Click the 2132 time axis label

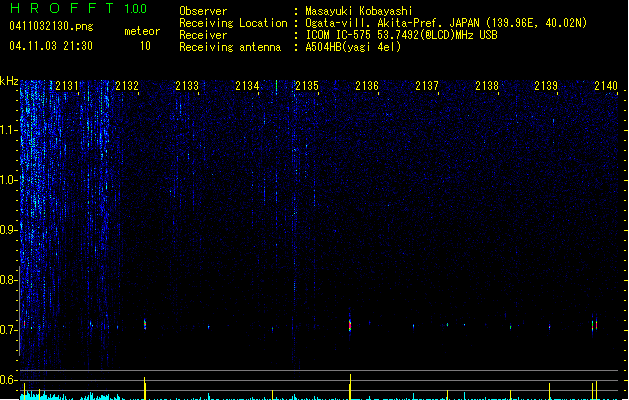pos(127,86)
